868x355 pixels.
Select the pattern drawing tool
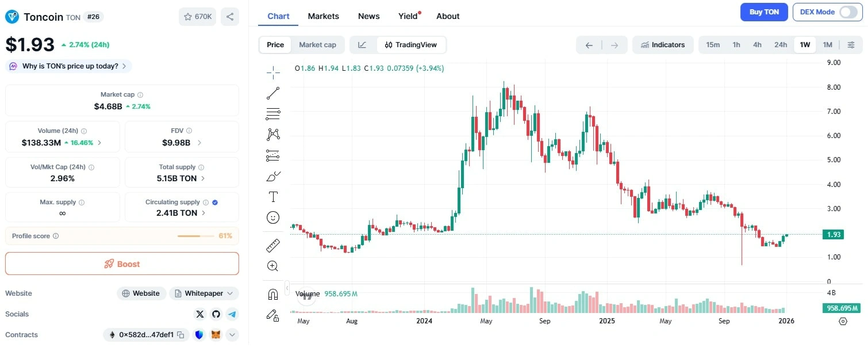273,135
